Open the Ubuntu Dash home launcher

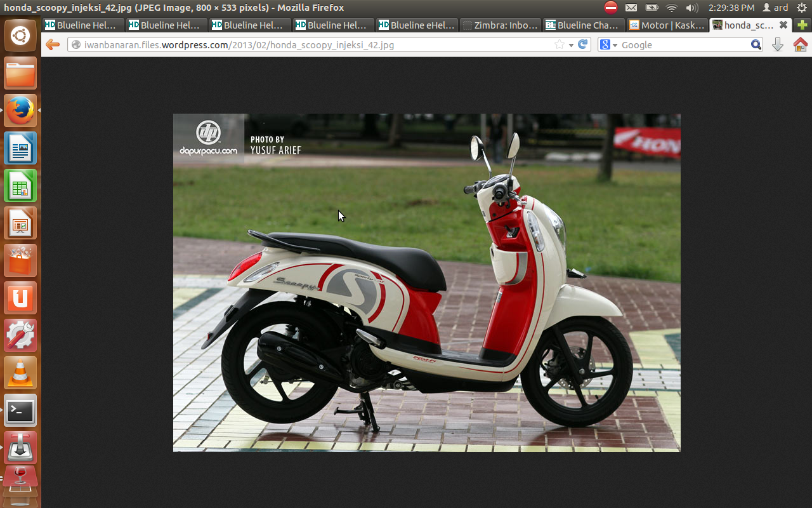[x=20, y=36]
